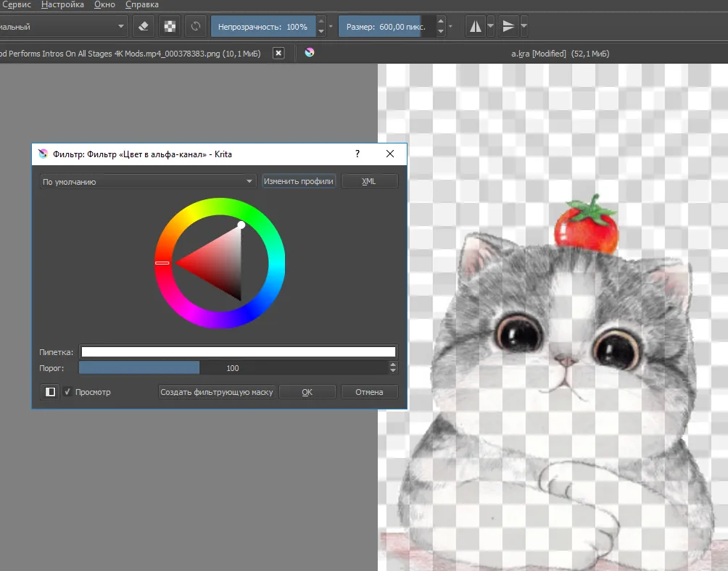Switch to the PNG document tab

point(130,54)
